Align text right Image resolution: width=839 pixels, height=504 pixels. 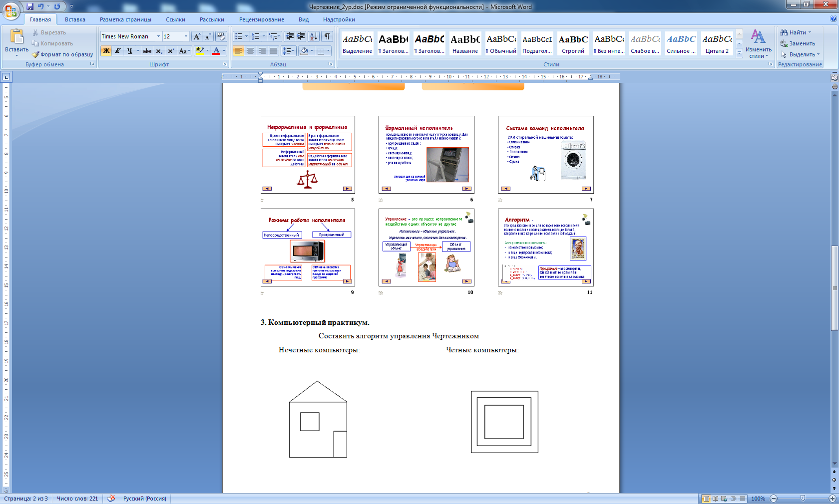[262, 51]
